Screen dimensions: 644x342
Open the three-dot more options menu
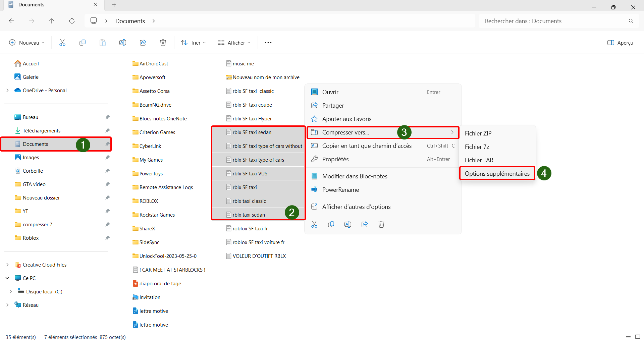(x=268, y=43)
